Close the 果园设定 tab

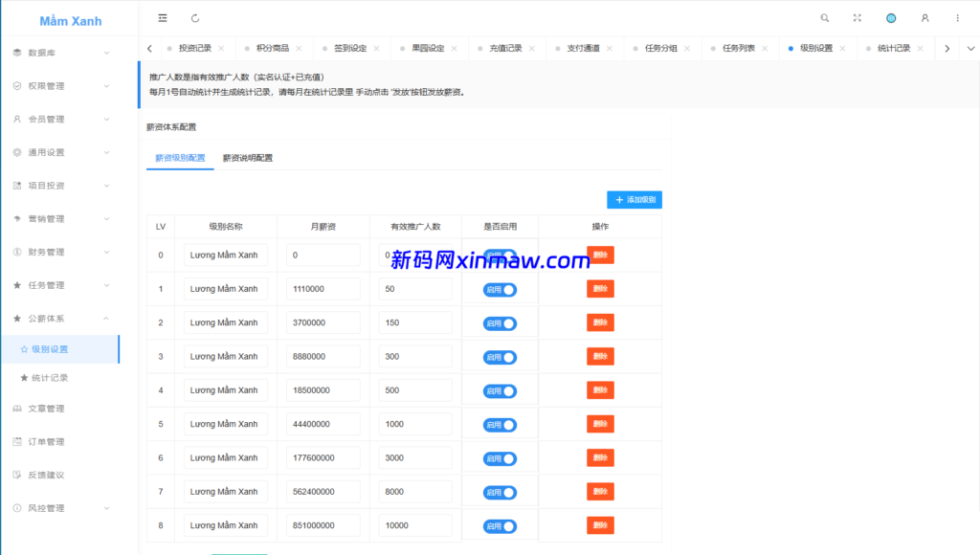[x=454, y=48]
